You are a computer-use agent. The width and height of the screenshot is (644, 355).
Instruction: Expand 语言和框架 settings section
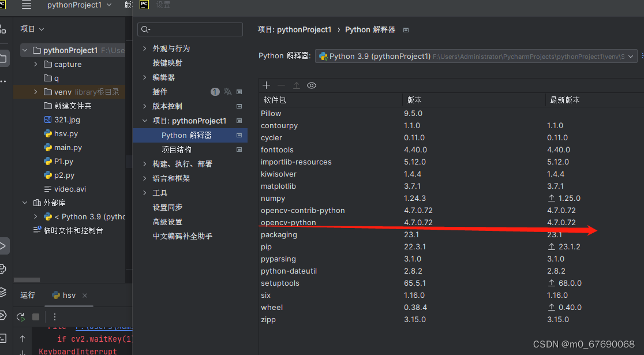pyautogui.click(x=145, y=178)
